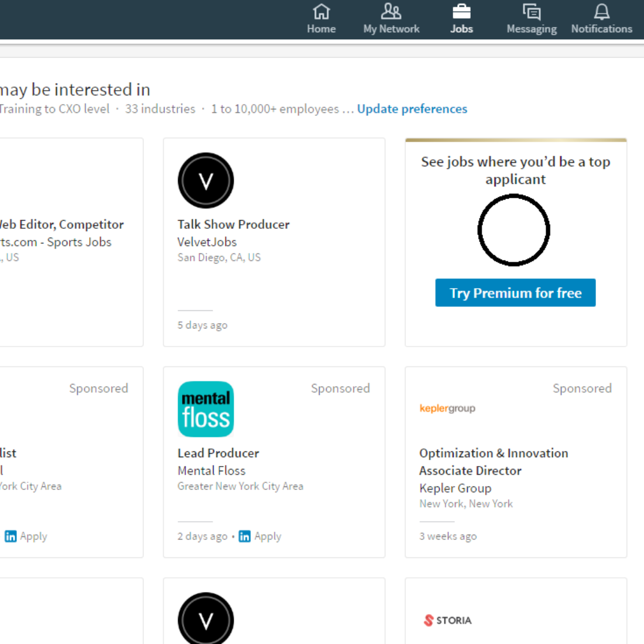
Task: Click the Kepler Group company name
Action: tap(455, 488)
